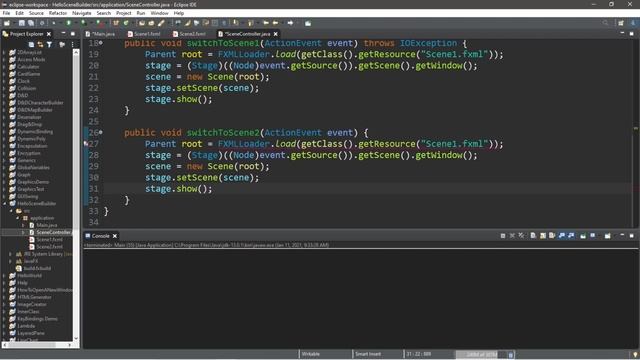Click the Save All toolbar icon

(31, 23)
